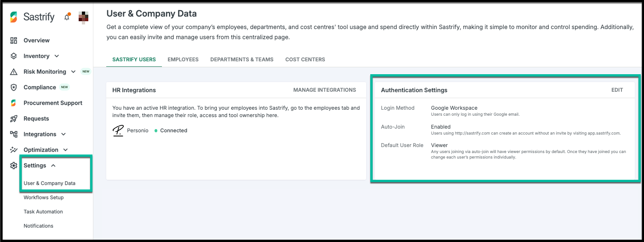Click the Optimization sparkline icon
This screenshot has height=242, width=644.
pos(14,150)
